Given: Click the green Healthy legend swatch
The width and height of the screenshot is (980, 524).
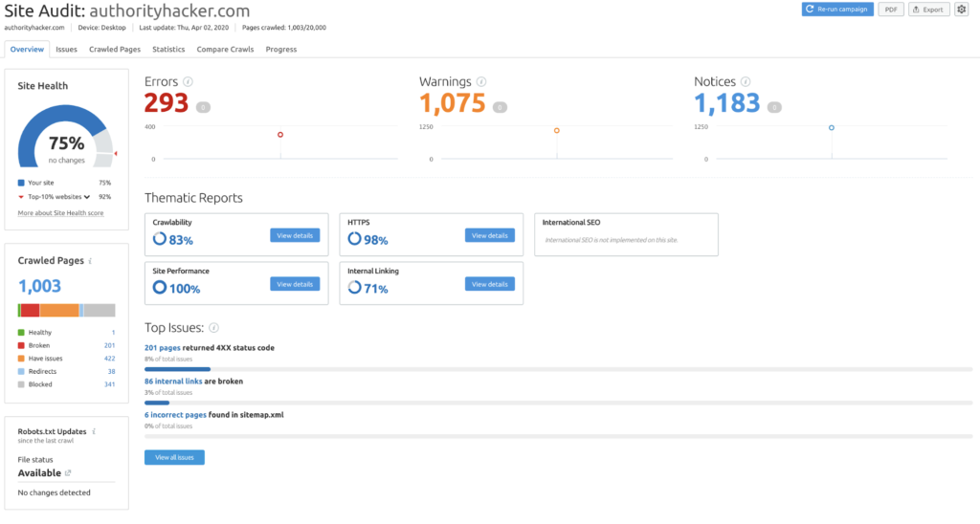Looking at the screenshot, I should pos(21,332).
